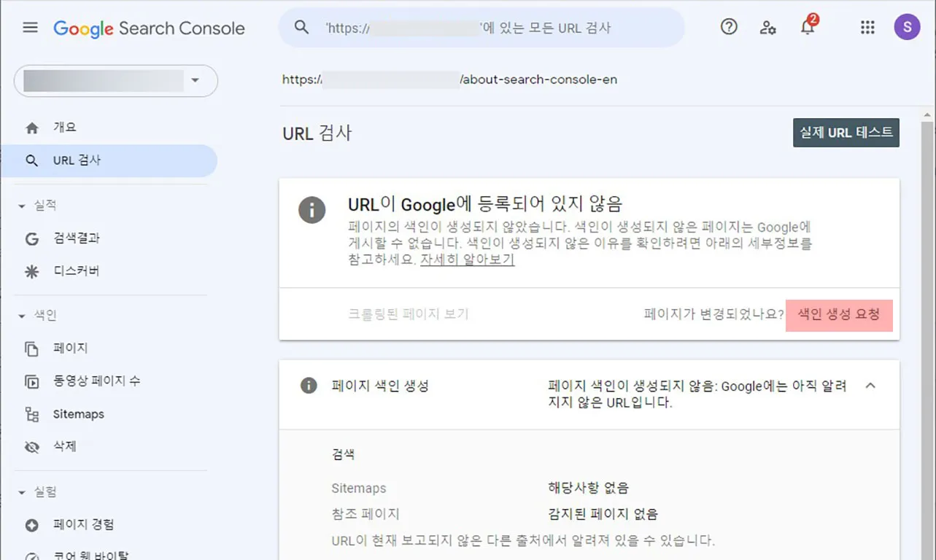Open the property selector dropdown

coord(116,81)
